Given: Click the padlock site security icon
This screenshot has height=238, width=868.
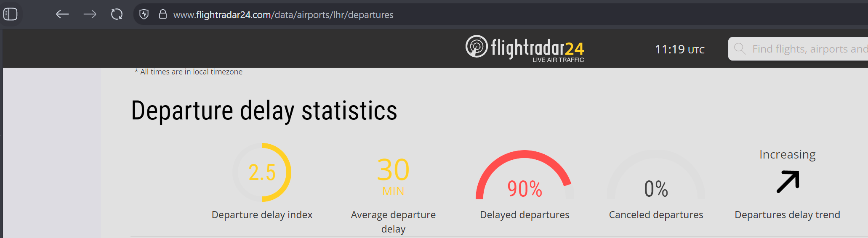Looking at the screenshot, I should [x=163, y=14].
